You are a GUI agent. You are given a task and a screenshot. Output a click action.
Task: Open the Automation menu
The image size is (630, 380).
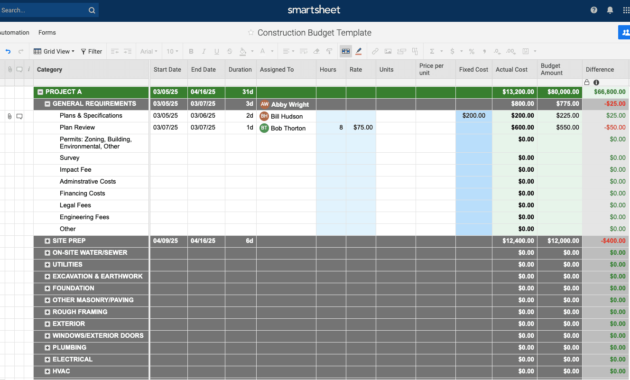(14, 33)
